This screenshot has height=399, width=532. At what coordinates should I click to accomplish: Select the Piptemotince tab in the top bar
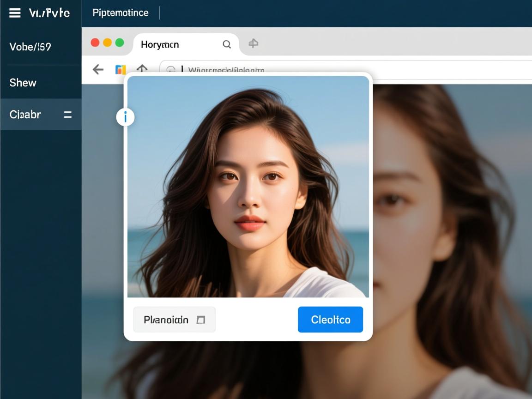121,13
